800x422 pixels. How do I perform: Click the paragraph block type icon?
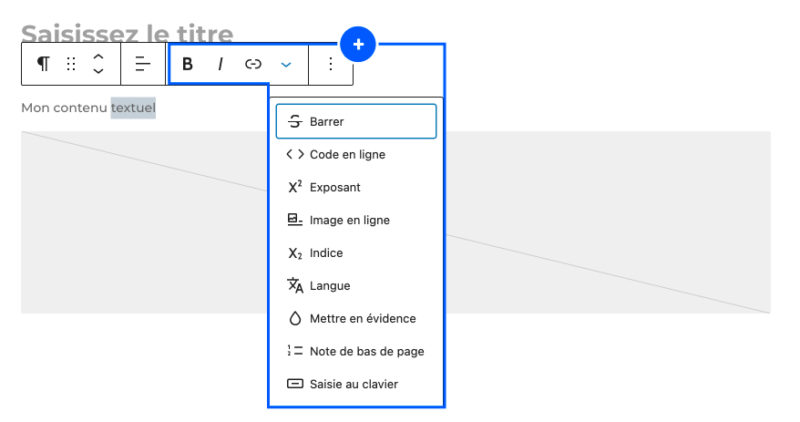point(43,64)
